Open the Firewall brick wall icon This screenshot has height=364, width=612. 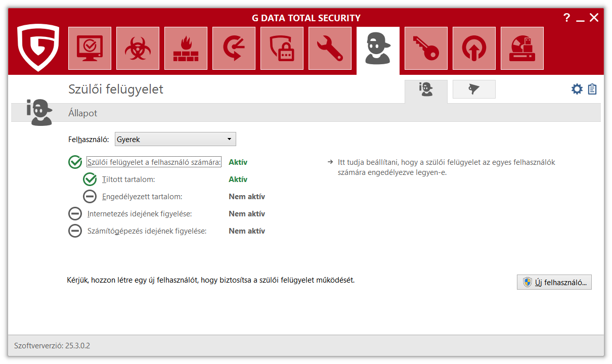click(186, 48)
